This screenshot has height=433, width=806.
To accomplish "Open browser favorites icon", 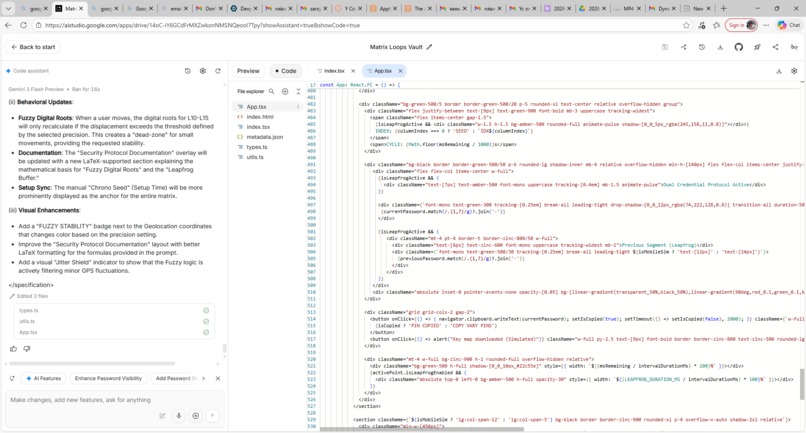I will point(717,25).
